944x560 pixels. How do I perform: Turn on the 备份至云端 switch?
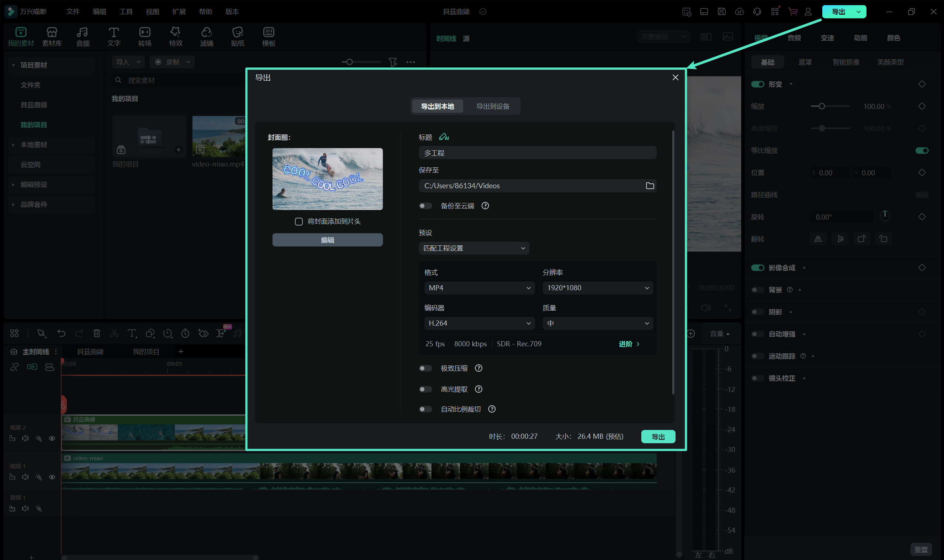pyautogui.click(x=426, y=206)
